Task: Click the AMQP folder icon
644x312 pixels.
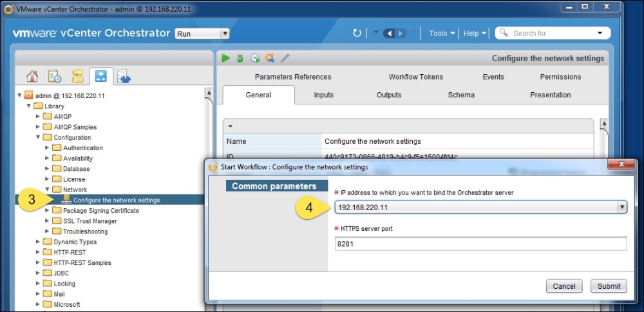Action: pyautogui.click(x=48, y=116)
